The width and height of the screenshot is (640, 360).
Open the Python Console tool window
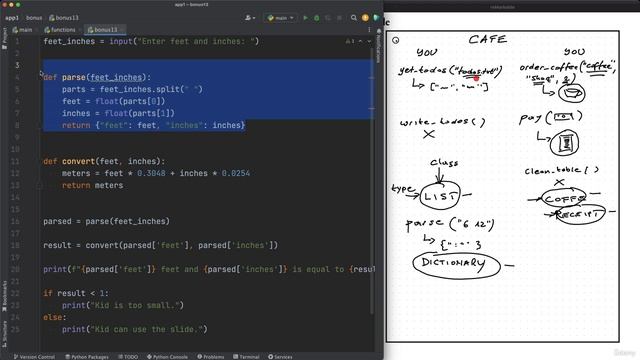tap(167, 357)
